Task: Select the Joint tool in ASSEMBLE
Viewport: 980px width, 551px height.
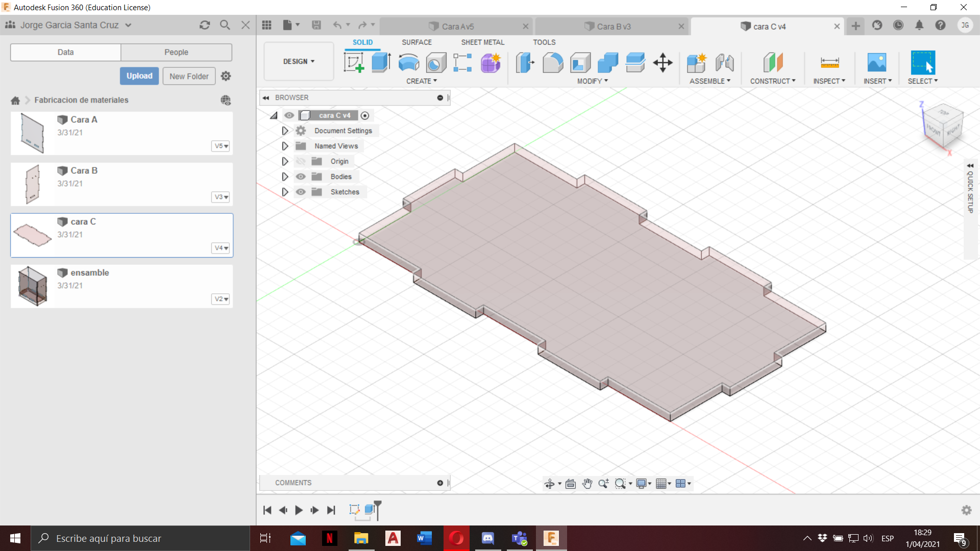Action: 725,62
